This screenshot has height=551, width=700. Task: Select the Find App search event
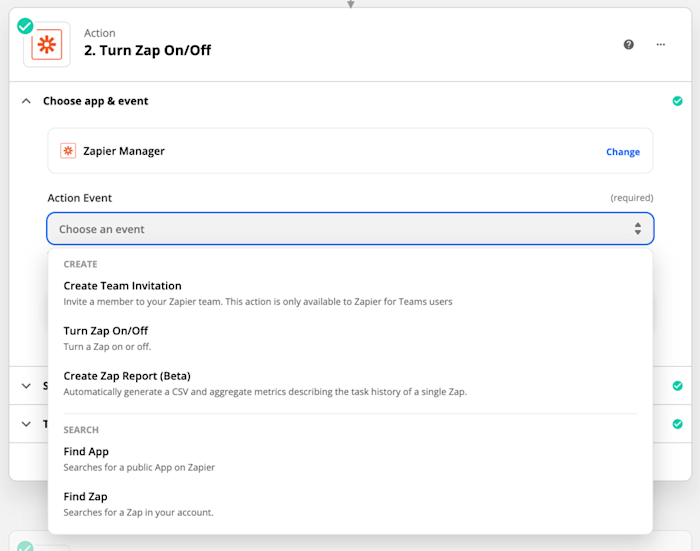tap(86, 452)
